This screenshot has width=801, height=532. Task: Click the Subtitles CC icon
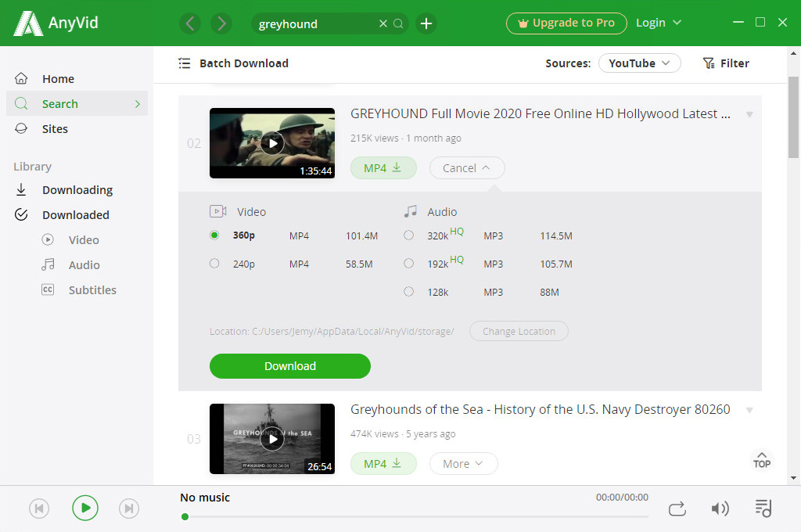(x=48, y=289)
